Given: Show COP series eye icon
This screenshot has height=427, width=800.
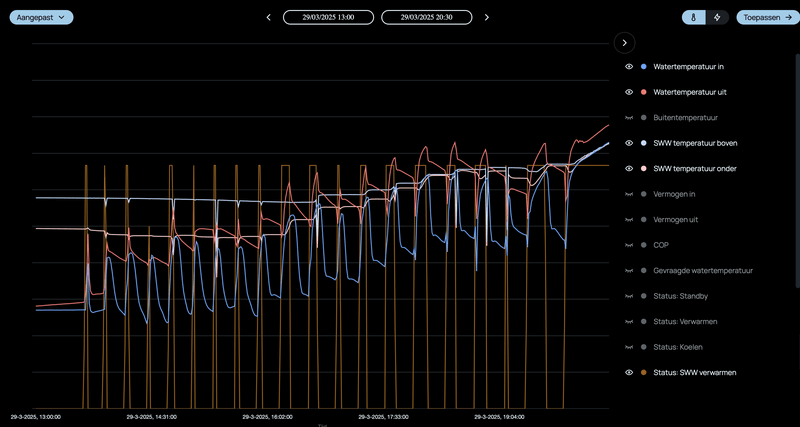Looking at the screenshot, I should click(629, 245).
